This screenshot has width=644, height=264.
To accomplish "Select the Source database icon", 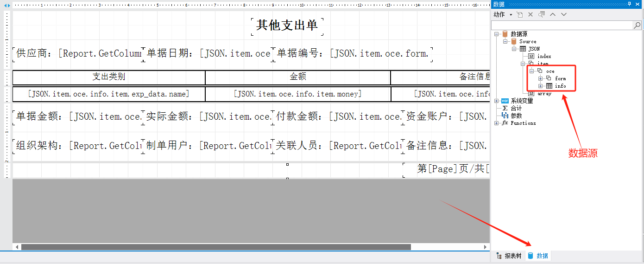I will point(513,41).
